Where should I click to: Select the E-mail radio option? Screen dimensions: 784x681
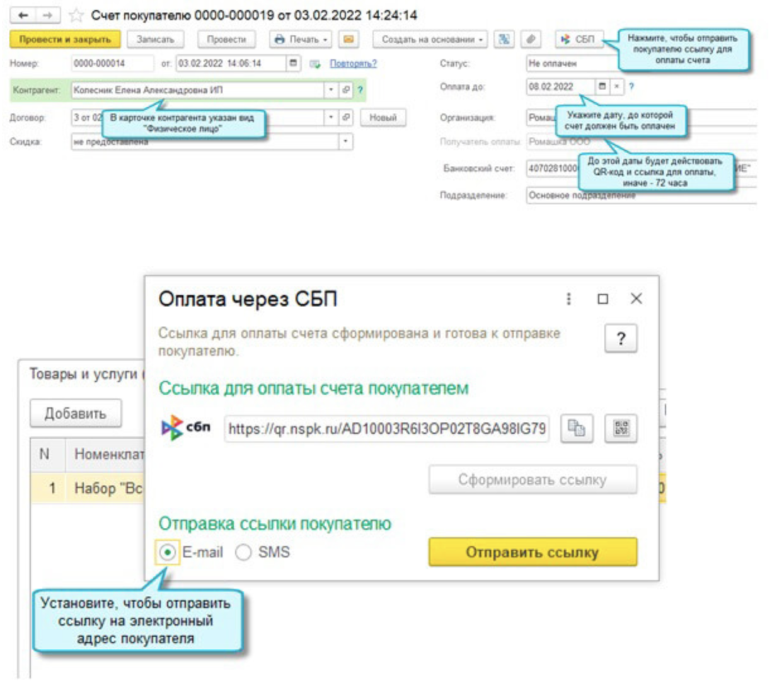(x=168, y=552)
